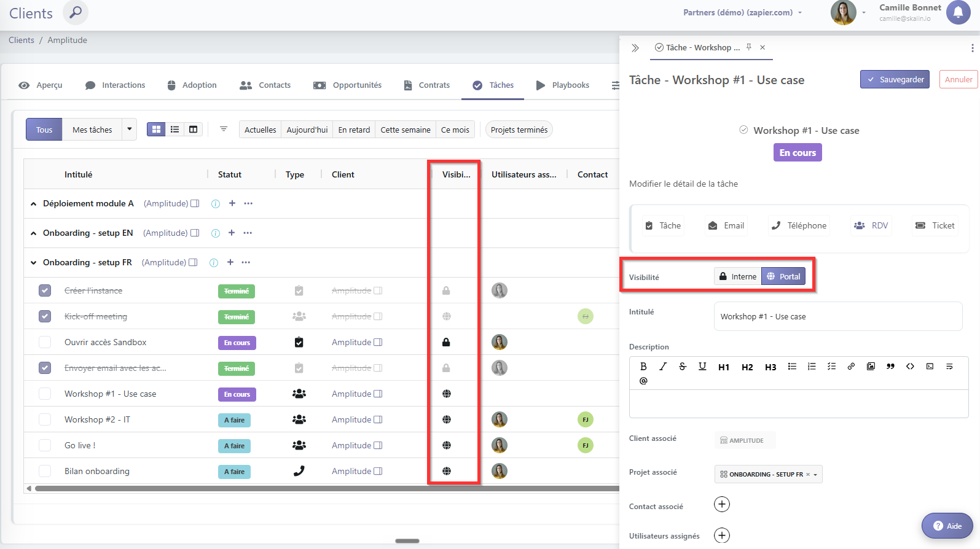
Task: Apply italic formatting in description editor
Action: pos(663,367)
